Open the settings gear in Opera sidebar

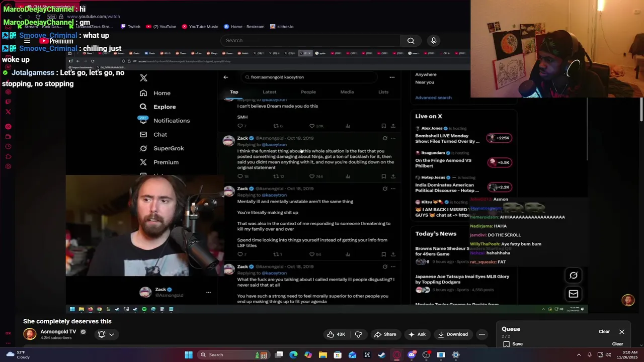coord(8,166)
